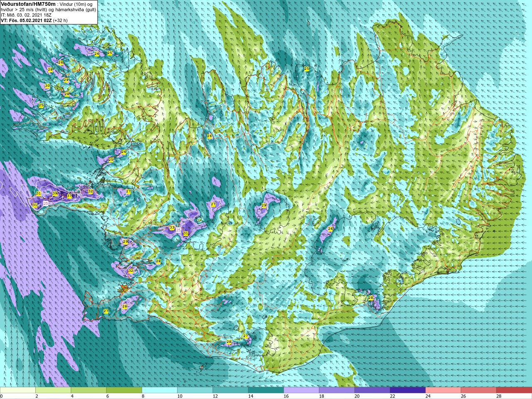
Task: Click the "Veðurstofan/HM750m" title text
Action: (x=28, y=4)
